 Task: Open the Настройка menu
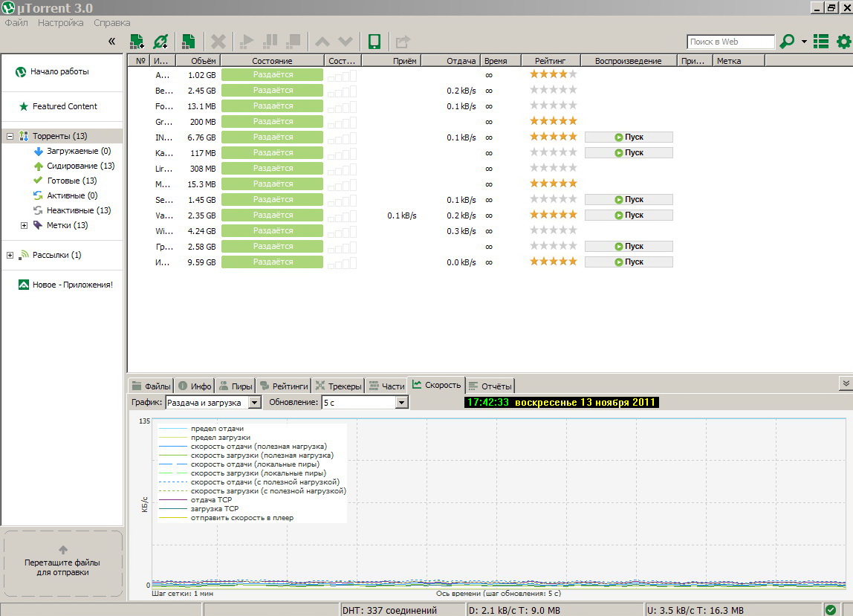tap(61, 23)
